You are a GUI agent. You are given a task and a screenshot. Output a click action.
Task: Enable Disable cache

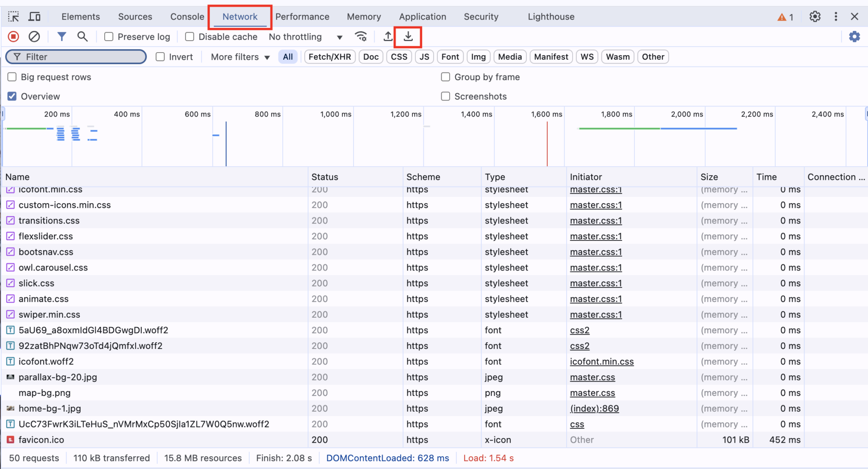tap(189, 36)
